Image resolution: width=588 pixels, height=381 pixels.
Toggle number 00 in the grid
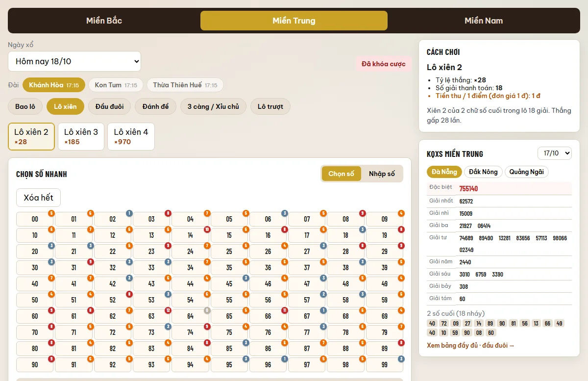point(35,219)
